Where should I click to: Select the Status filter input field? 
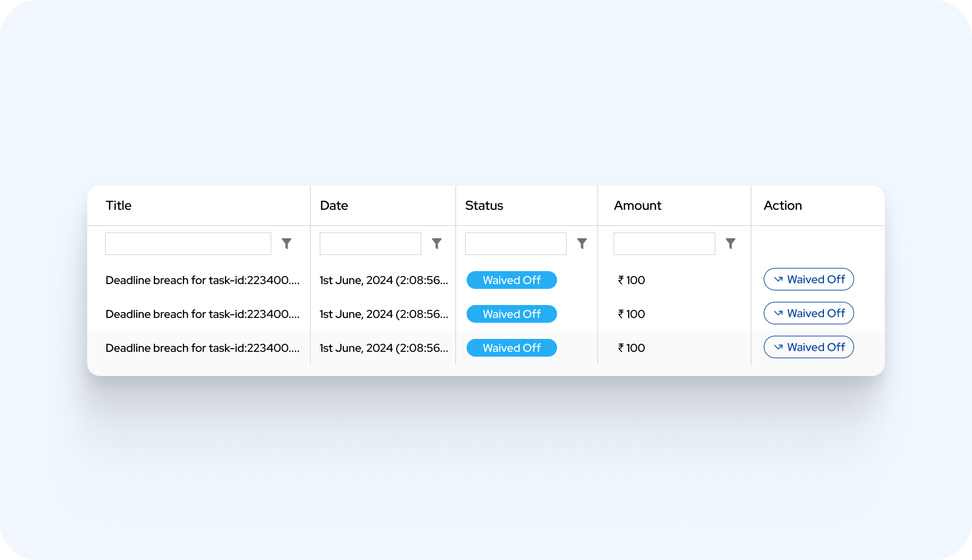coord(516,244)
